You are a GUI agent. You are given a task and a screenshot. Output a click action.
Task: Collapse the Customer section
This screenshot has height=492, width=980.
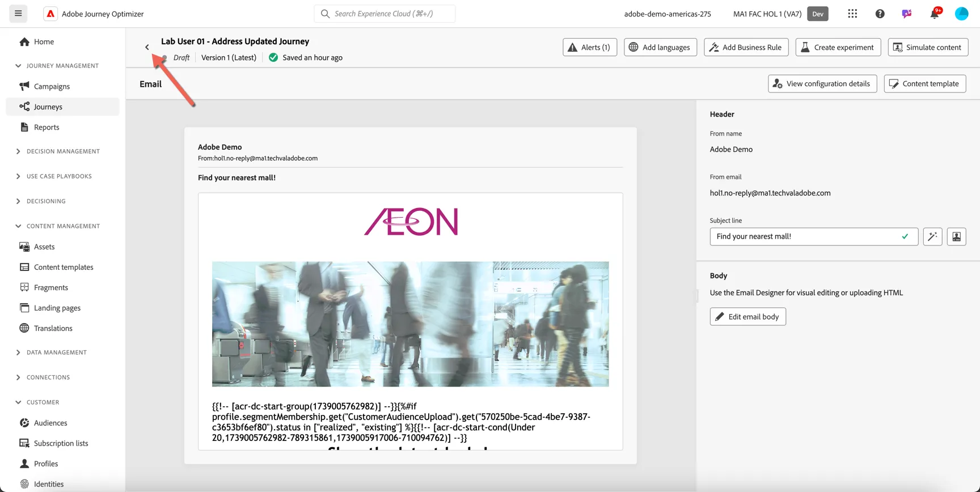coord(37,402)
